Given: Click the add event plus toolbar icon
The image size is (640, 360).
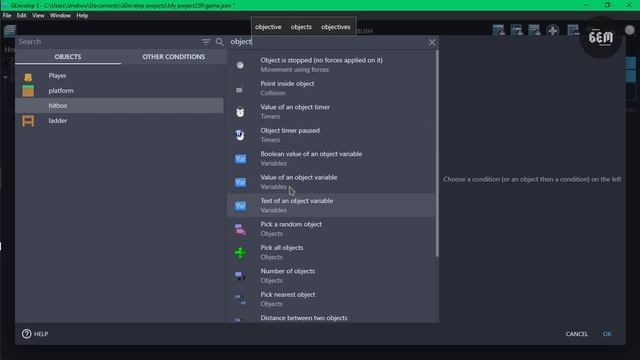Looking at the screenshot, I should (x=553, y=30).
